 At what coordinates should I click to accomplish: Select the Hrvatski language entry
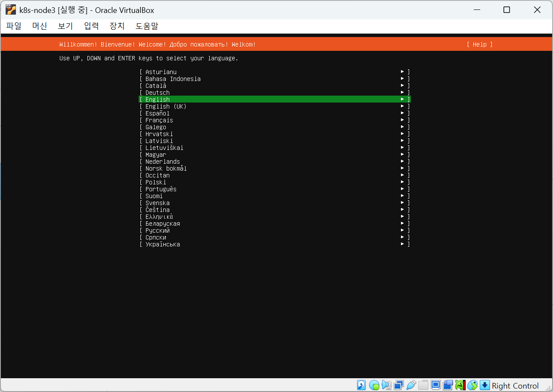(275, 134)
